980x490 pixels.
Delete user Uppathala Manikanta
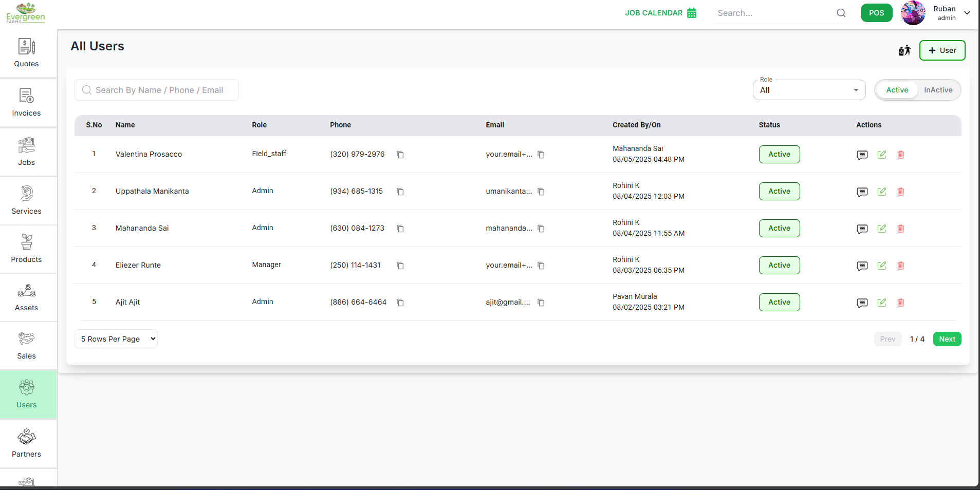tap(901, 192)
